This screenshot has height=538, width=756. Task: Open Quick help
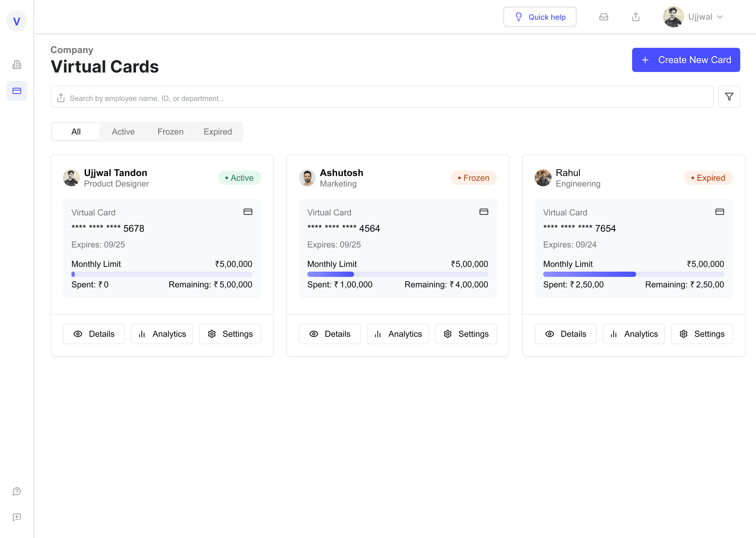[x=539, y=17]
